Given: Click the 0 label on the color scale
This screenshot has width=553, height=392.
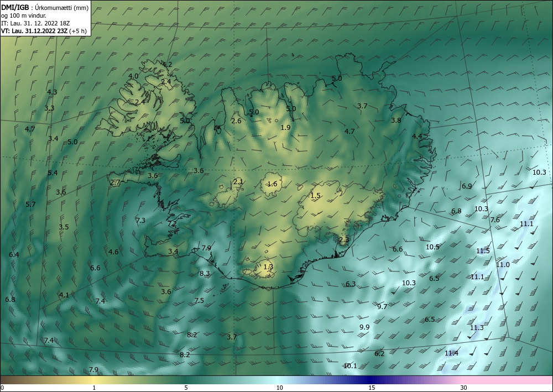Looking at the screenshot, I should tap(2, 388).
